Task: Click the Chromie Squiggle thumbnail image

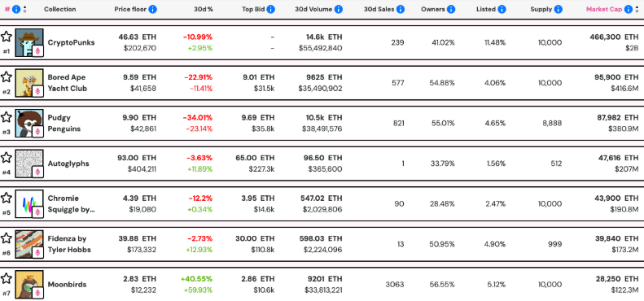Action: point(29,203)
